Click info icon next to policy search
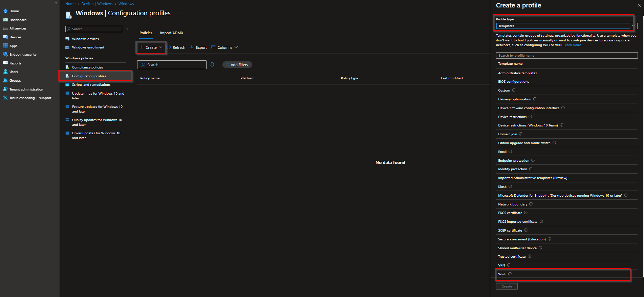This screenshot has width=644, height=297. [x=212, y=65]
